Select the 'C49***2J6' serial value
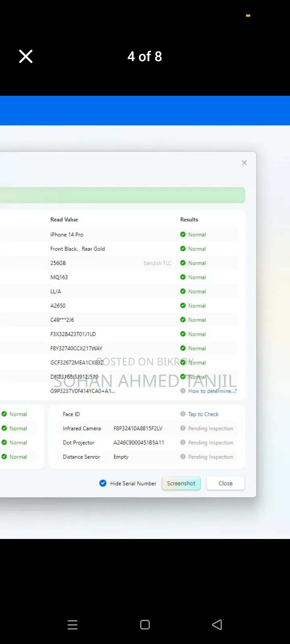Image resolution: width=290 pixels, height=644 pixels. 62,320
